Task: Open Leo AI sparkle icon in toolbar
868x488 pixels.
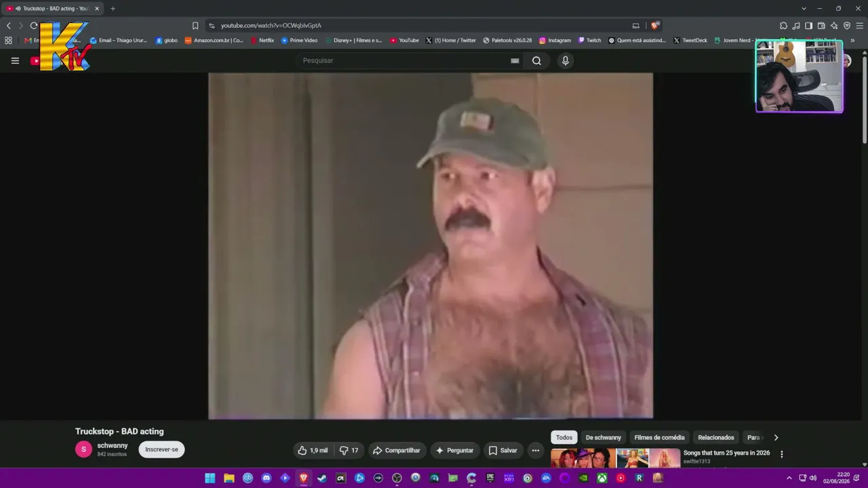Action: tap(834, 26)
